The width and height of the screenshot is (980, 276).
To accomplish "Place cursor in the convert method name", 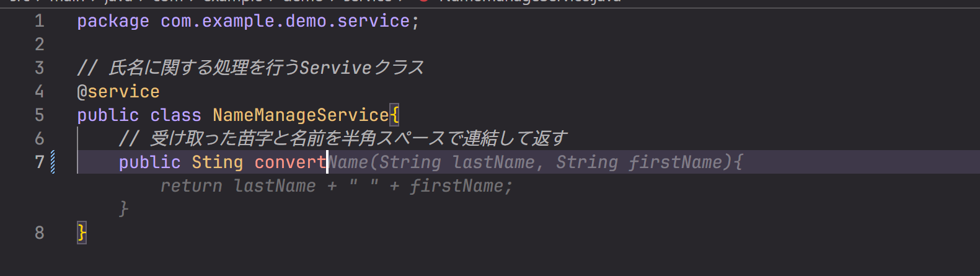I will click(x=290, y=162).
